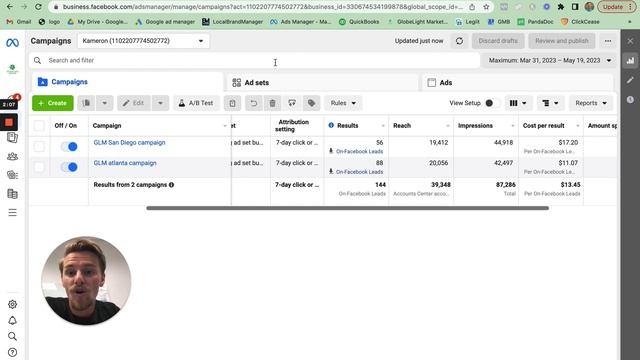
Task: Expand the duplicate dropdown arrow
Action: coord(104,103)
